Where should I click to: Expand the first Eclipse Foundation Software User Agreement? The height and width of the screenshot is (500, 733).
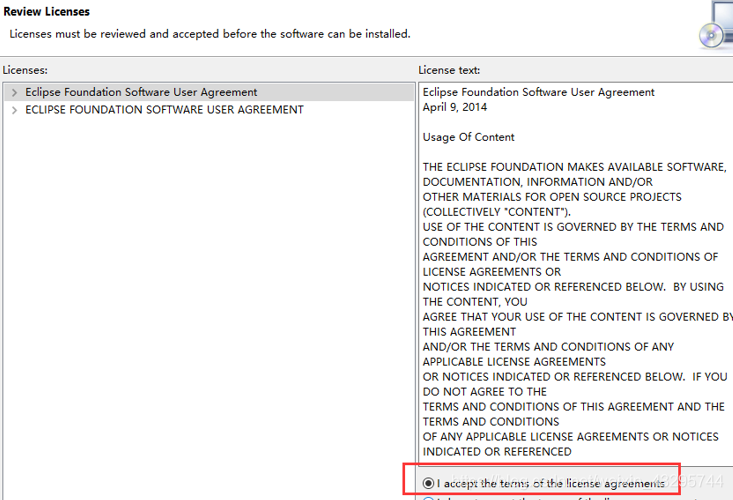[x=14, y=93]
